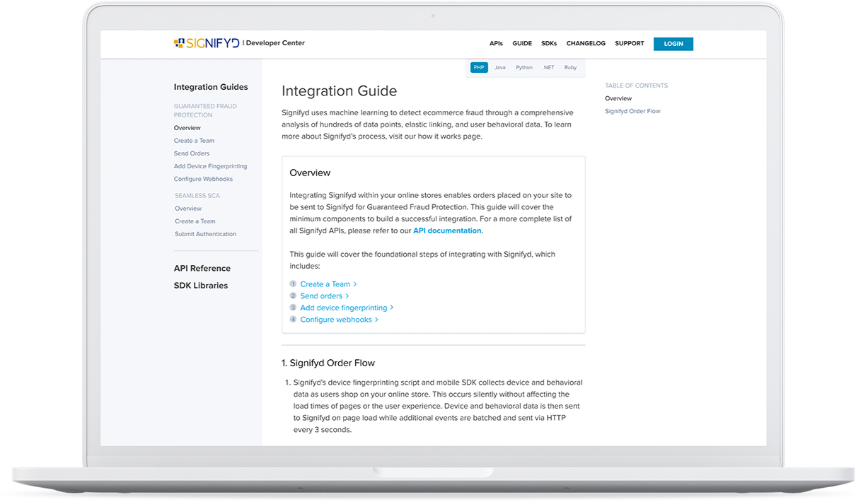868x502 pixels.
Task: Click the 'GUARANTEED FRAUD PROTECTION' sidebar label
Action: click(205, 110)
